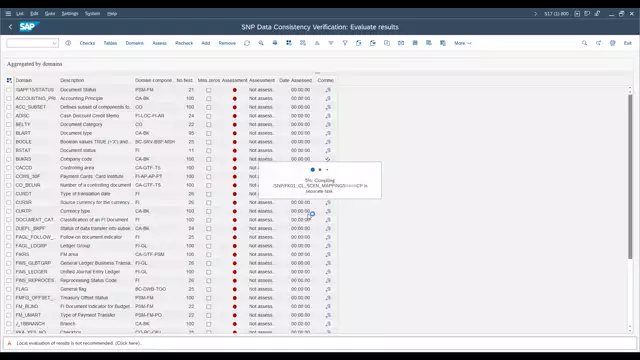Click the search-next icon at right toolbar
This screenshot has height=360, width=640.
pos(598,43)
